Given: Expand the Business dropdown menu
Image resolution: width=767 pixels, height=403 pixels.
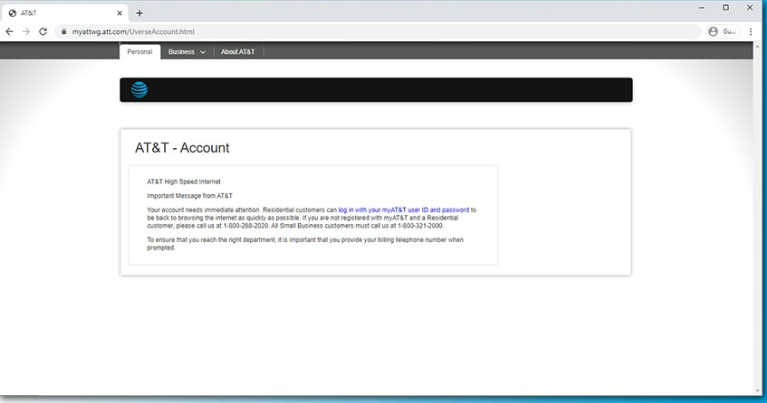Looking at the screenshot, I should click(x=186, y=51).
